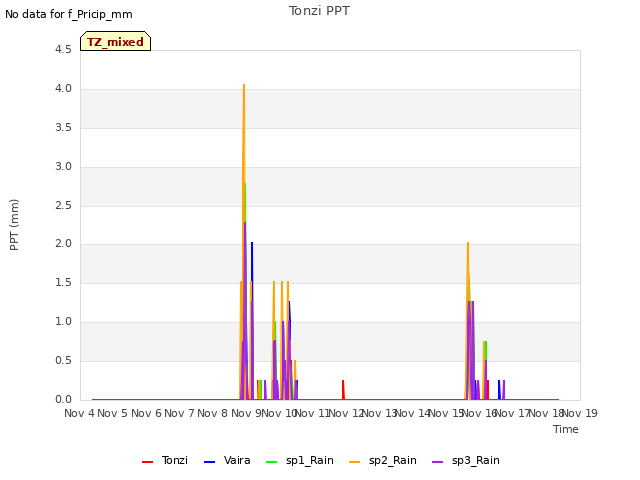Toggle the Vaira series in legend
Viewport: 640px width, 480px height.
[x=227, y=460]
